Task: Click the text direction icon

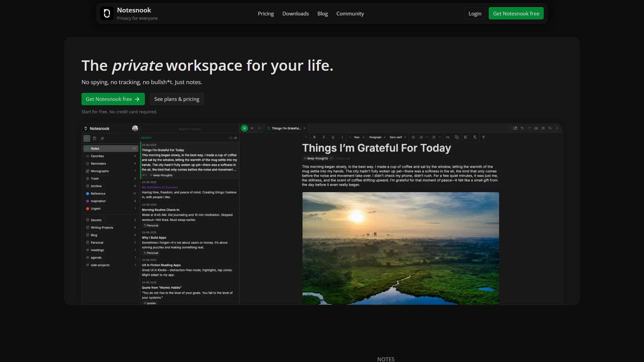Action: [x=475, y=137]
